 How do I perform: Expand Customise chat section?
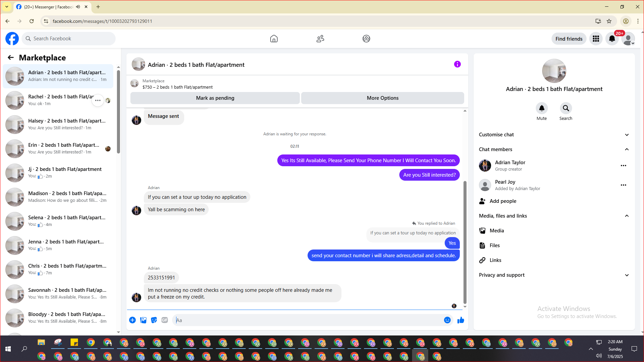554,135
